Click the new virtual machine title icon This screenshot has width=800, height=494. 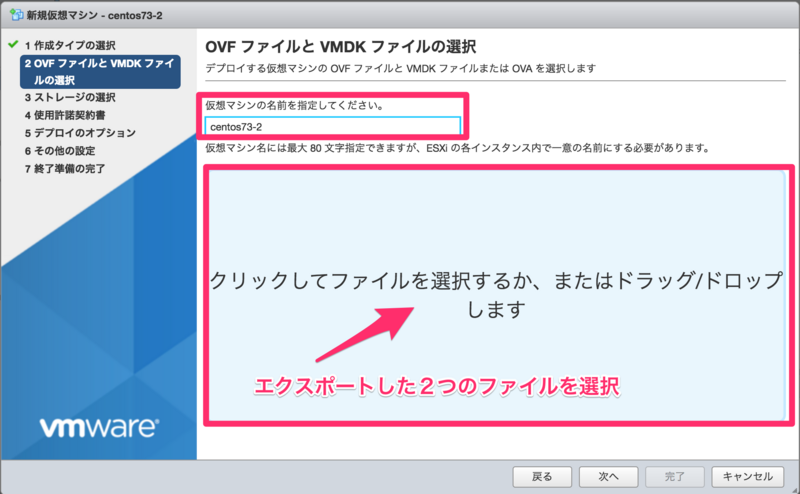coord(16,15)
